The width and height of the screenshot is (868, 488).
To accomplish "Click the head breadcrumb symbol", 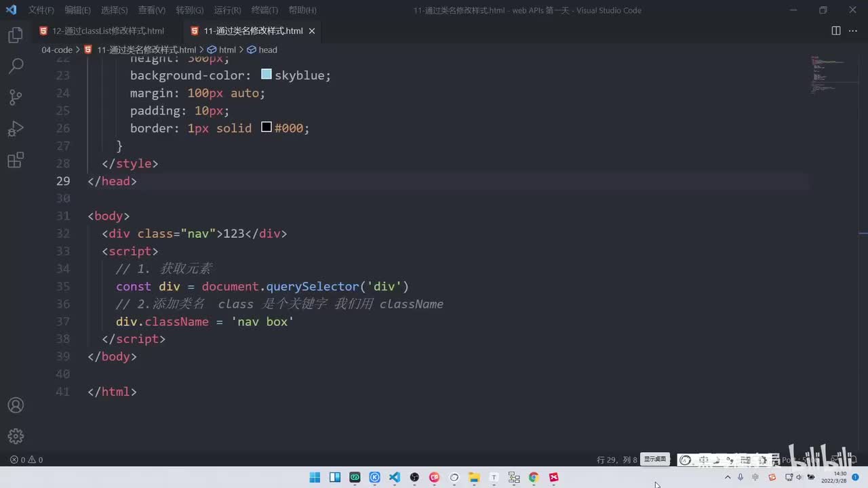I will pos(268,49).
